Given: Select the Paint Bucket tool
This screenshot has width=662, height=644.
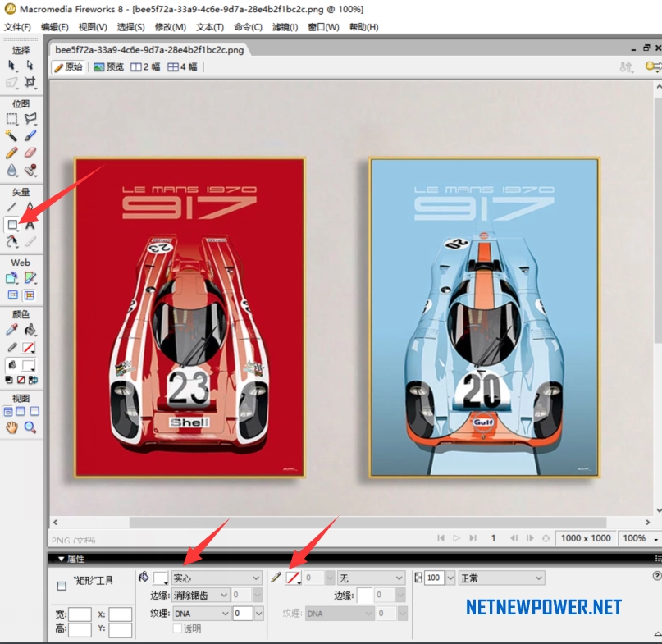Looking at the screenshot, I should [x=30, y=330].
